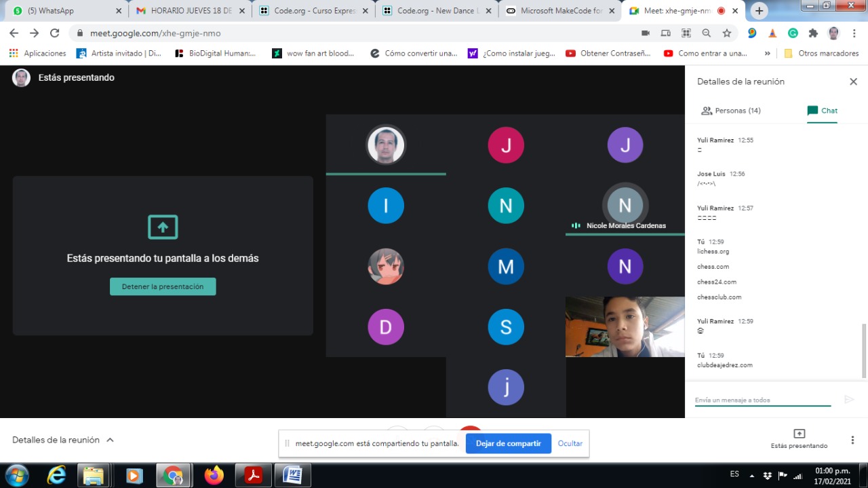The image size is (868, 488).
Task: Bookmark this page with the star icon
Action: coord(726,33)
